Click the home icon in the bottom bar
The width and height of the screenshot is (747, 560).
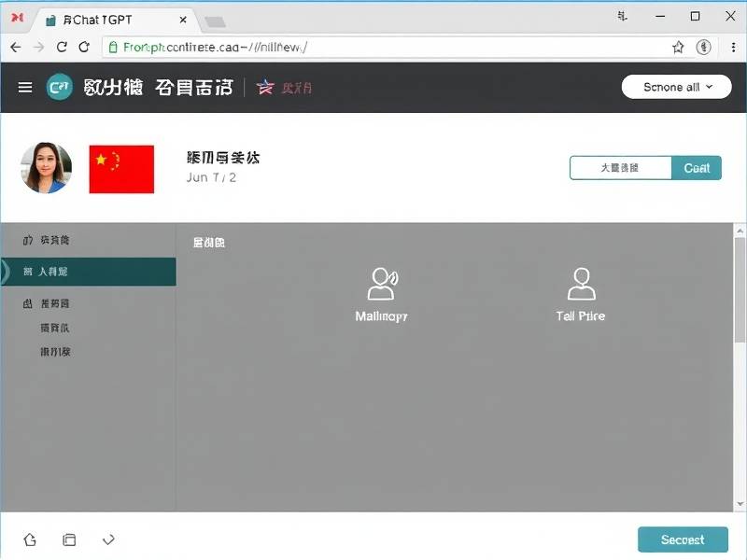[x=30, y=539]
